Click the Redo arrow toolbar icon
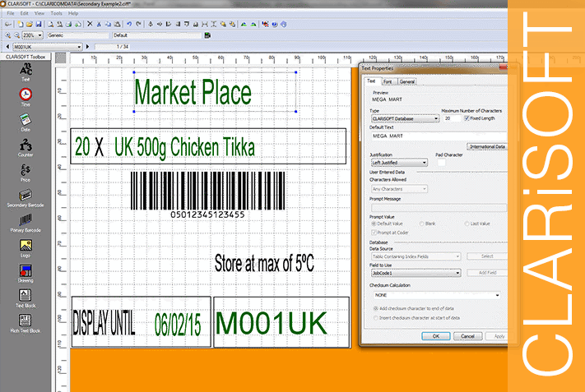 click(138, 24)
